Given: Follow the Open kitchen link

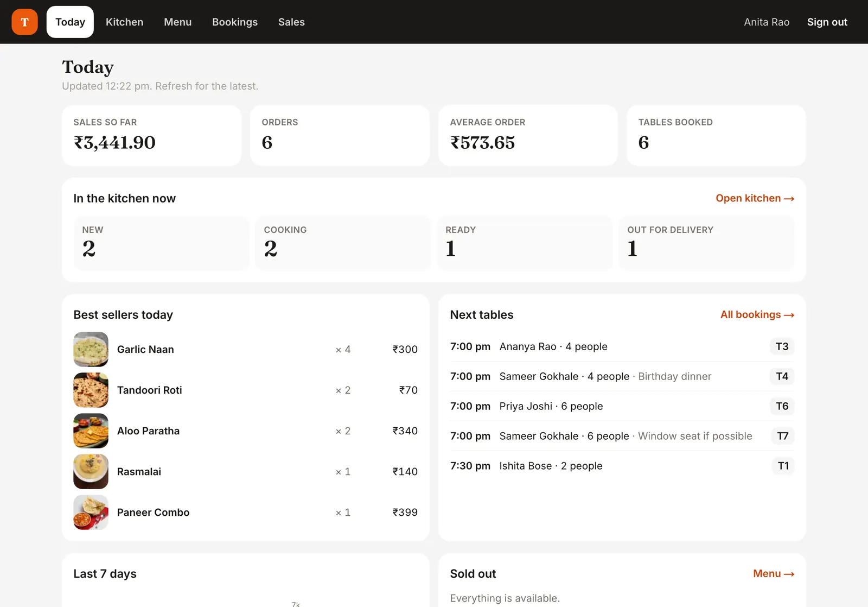Looking at the screenshot, I should (755, 198).
